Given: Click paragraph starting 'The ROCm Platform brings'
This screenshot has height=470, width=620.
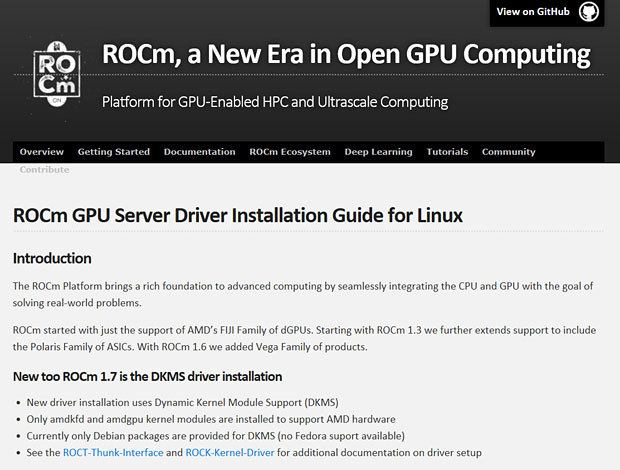Looking at the screenshot, I should coord(303,294).
